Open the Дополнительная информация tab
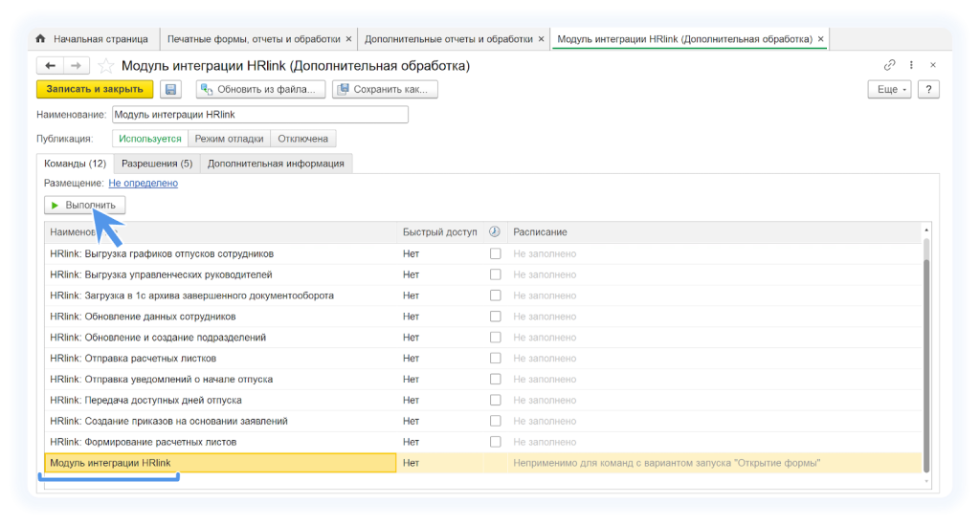 click(x=276, y=164)
